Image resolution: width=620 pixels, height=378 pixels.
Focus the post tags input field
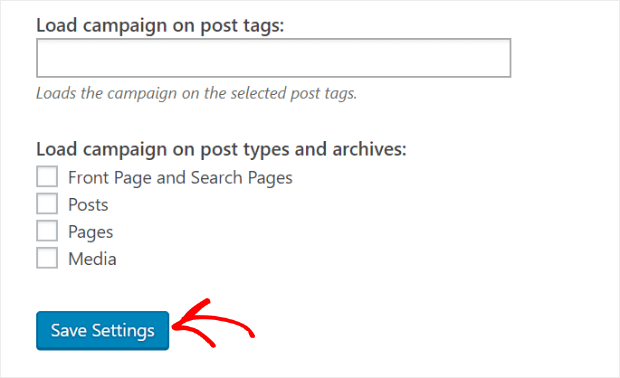coord(274,58)
